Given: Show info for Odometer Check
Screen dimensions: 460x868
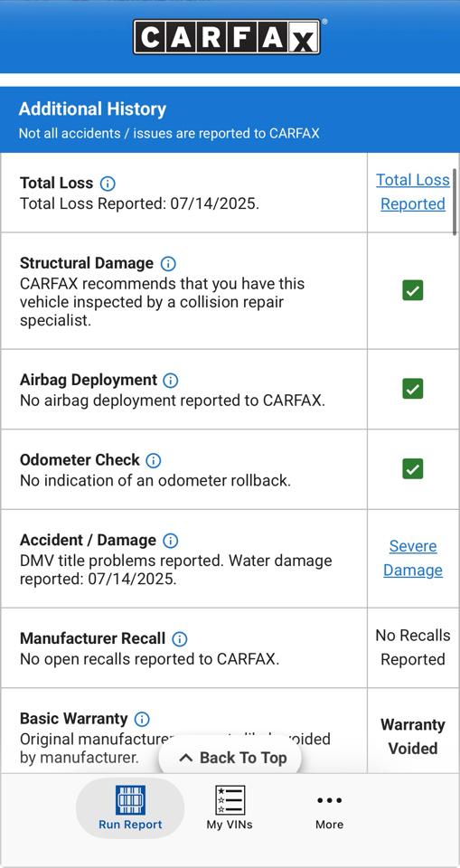Looking at the screenshot, I should click(154, 460).
